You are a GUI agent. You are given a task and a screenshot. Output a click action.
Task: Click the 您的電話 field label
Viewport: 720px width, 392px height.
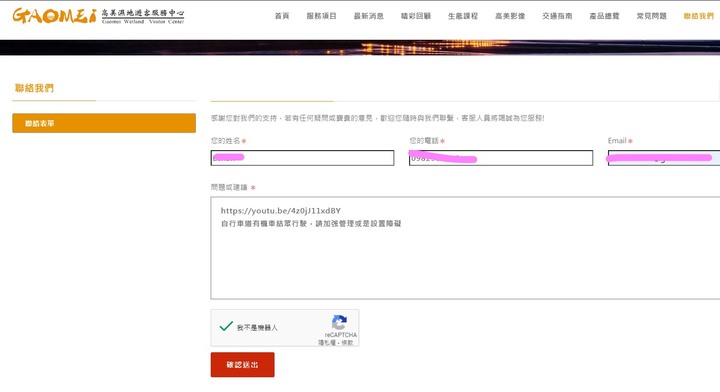point(424,140)
